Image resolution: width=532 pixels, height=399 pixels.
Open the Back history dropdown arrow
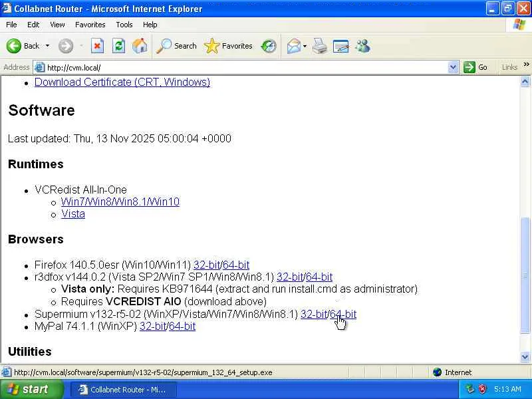[47, 46]
